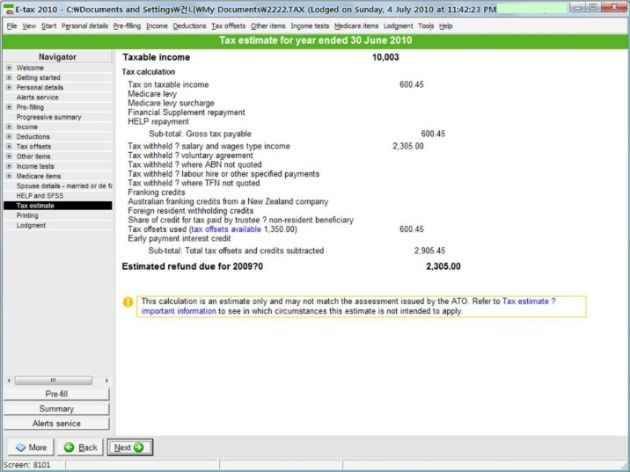Viewport: 630px width, 472px height.
Task: Expand the Personal details navigator node
Action: click(9, 87)
